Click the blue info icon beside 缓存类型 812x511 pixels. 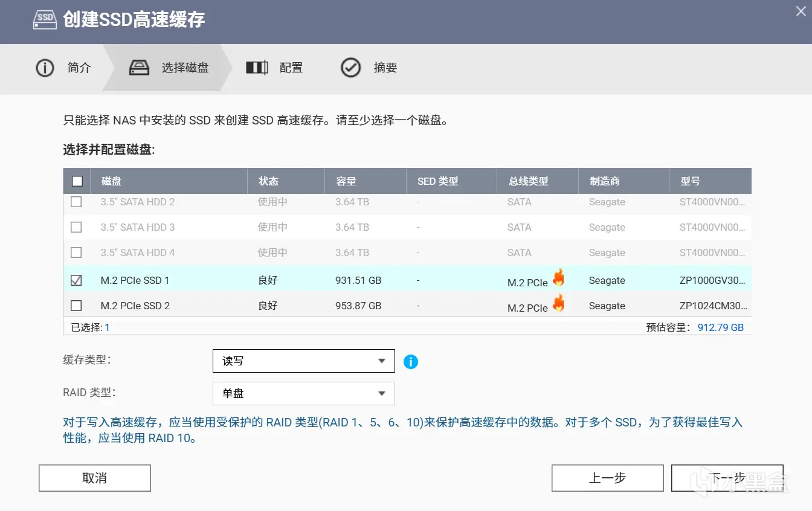pos(411,362)
